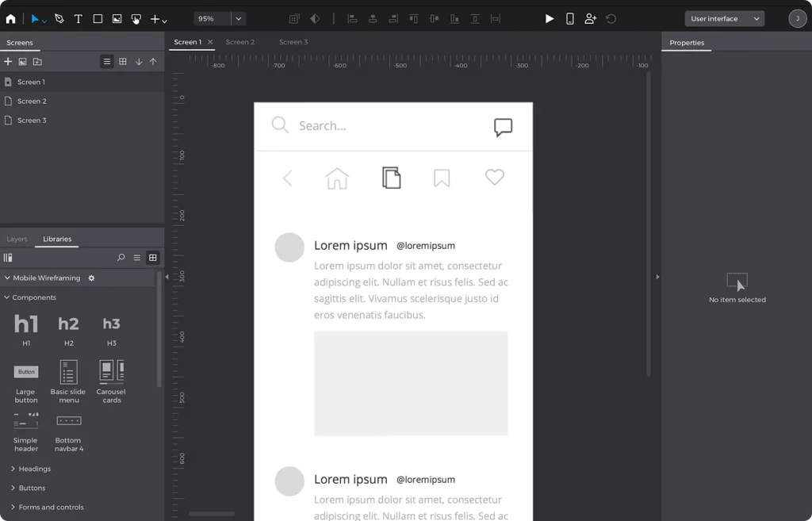
Task: Open the Libraries tab
Action: (x=57, y=239)
